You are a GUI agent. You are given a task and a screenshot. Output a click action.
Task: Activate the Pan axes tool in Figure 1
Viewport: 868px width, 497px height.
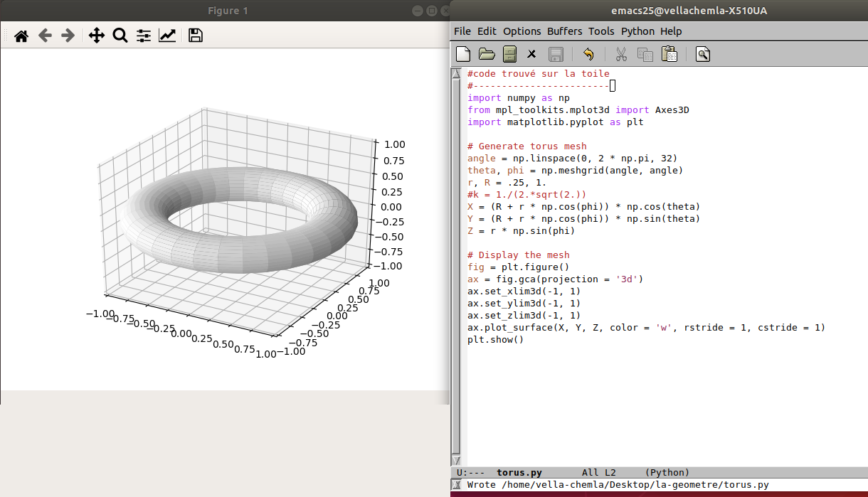pyautogui.click(x=97, y=36)
